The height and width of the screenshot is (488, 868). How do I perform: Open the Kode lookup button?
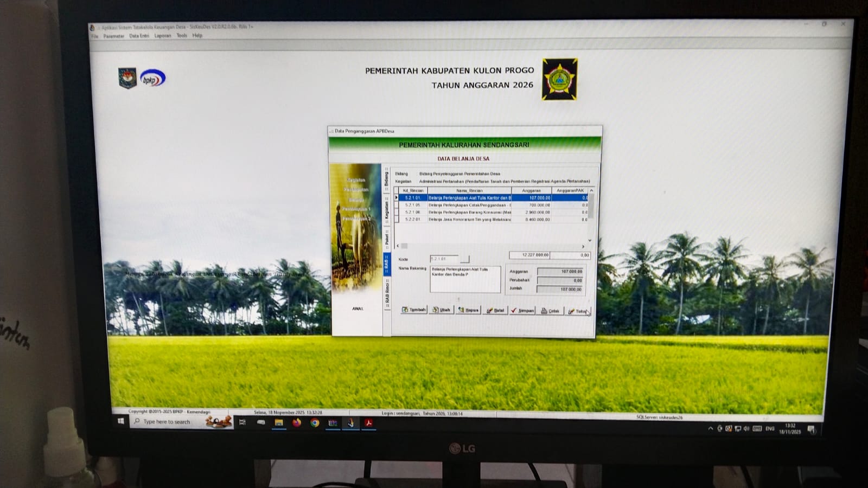(465, 259)
